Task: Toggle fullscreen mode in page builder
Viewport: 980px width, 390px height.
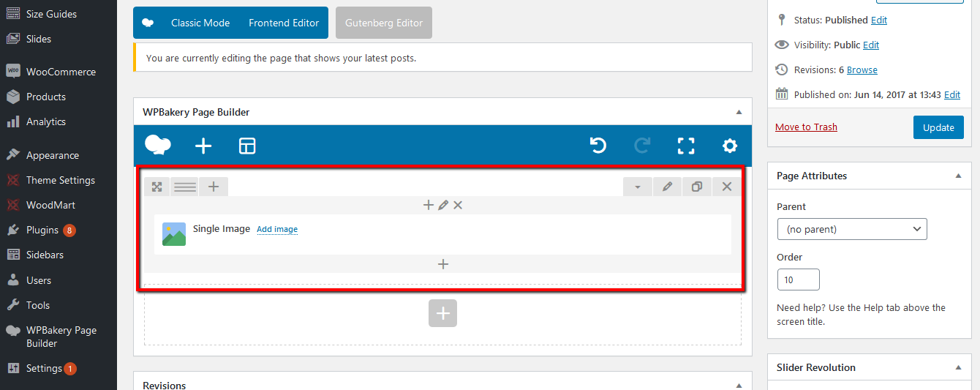Action: pyautogui.click(x=686, y=146)
